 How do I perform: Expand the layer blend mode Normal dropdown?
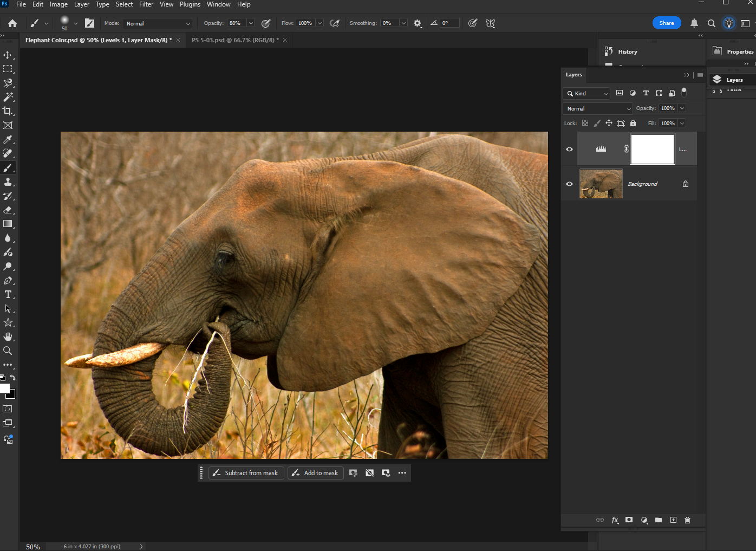[x=597, y=109]
